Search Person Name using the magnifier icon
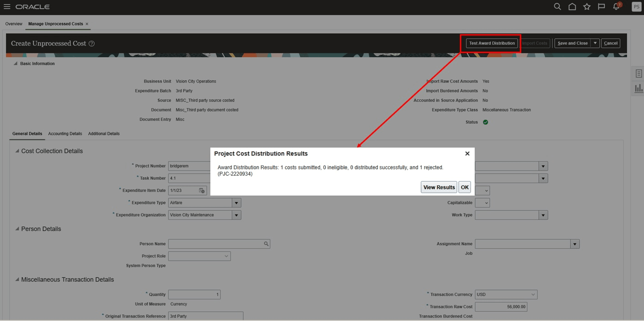The width and height of the screenshot is (644, 321). click(266, 244)
